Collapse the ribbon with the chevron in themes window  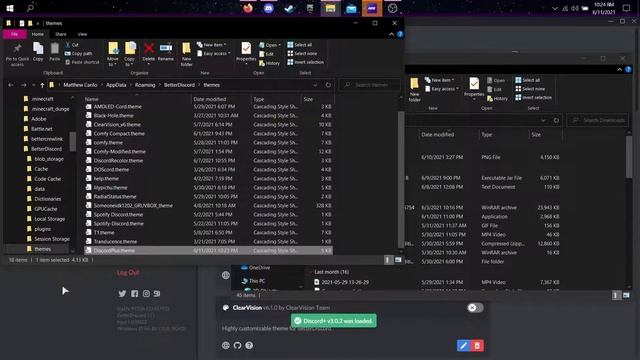(x=391, y=34)
